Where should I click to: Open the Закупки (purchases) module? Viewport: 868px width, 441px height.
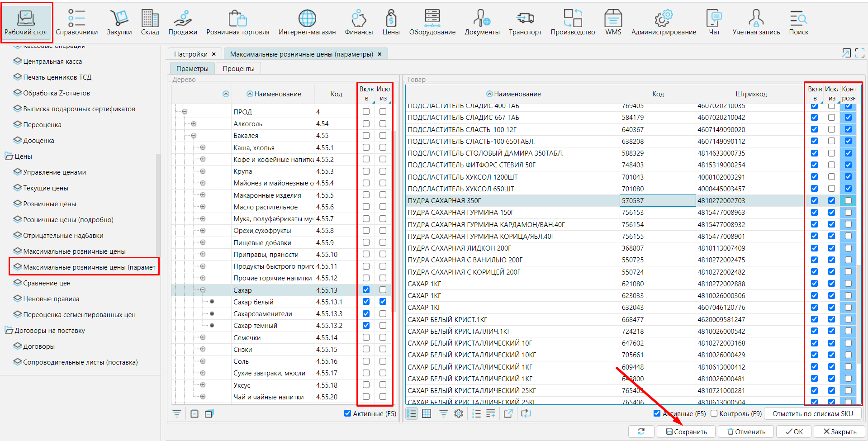pos(119,23)
